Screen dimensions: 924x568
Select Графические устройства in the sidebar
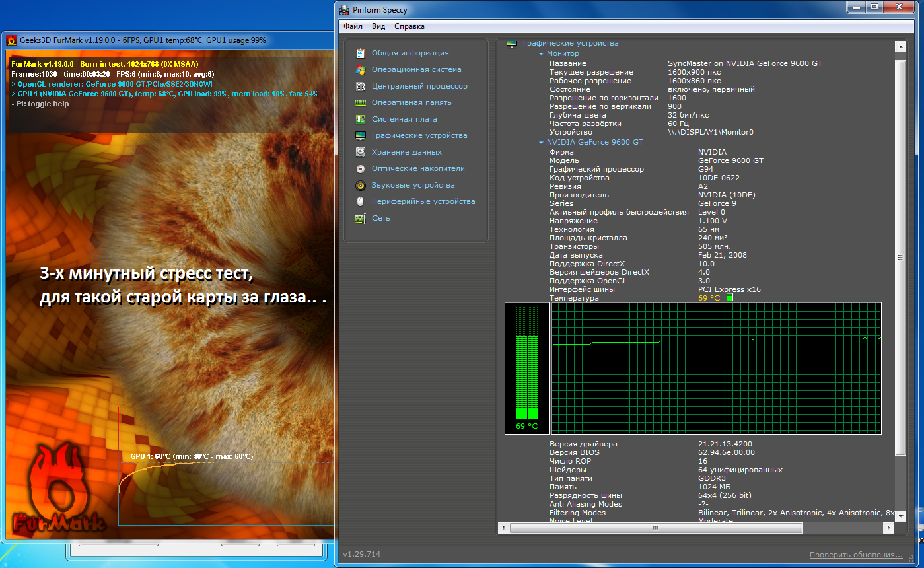(419, 135)
